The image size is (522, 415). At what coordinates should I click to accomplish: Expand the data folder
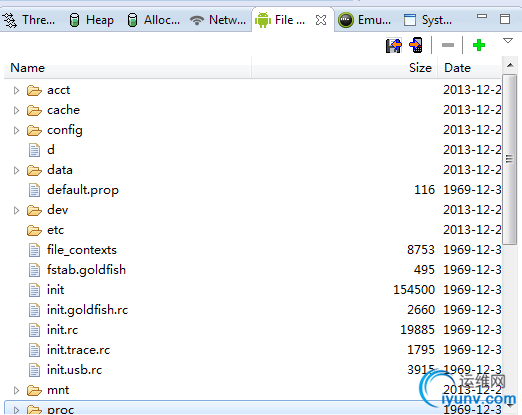[x=16, y=170]
